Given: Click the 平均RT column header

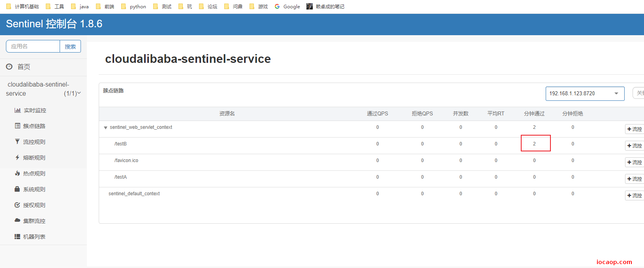Looking at the screenshot, I should [496, 113].
